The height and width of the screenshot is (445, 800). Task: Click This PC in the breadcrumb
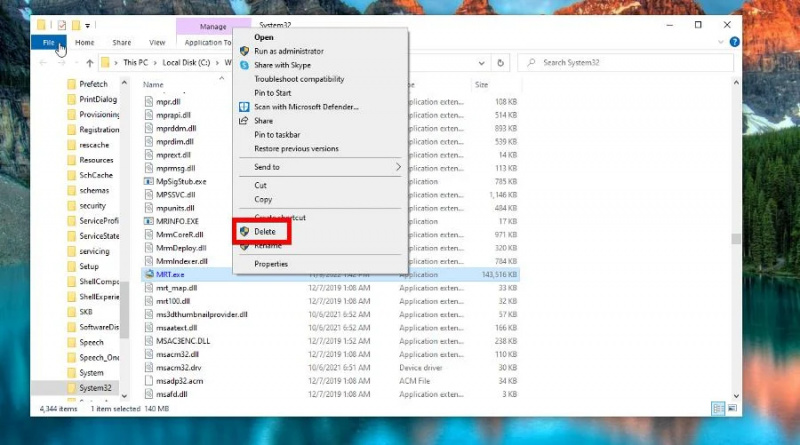click(136, 62)
